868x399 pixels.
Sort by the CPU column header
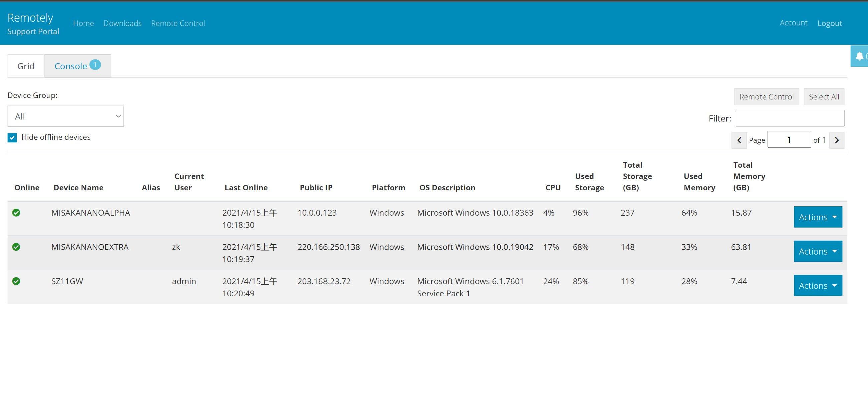(553, 187)
